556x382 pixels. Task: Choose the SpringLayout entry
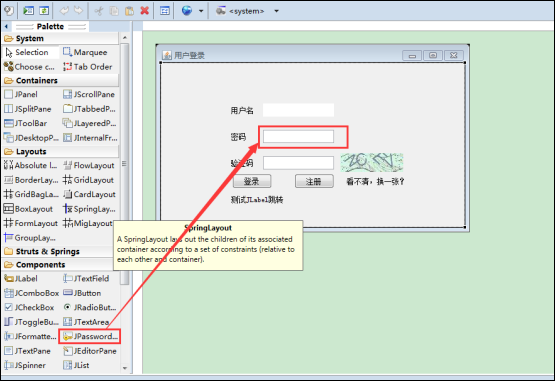click(89, 209)
